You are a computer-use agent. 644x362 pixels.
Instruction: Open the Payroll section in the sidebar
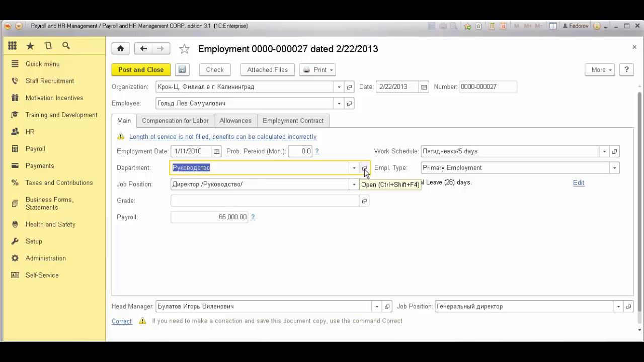pos(35,149)
